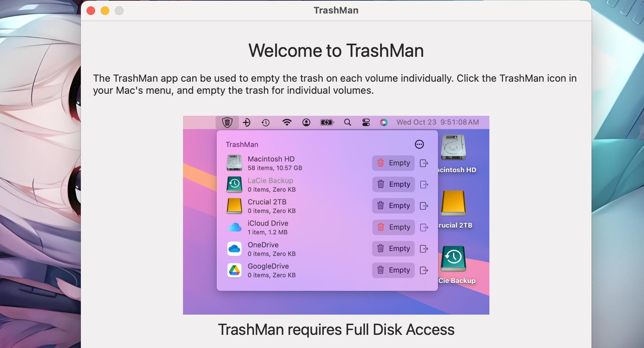The width and height of the screenshot is (644, 348).
Task: Click the Time Machine clock icon in preview menu bar
Action: [x=266, y=123]
